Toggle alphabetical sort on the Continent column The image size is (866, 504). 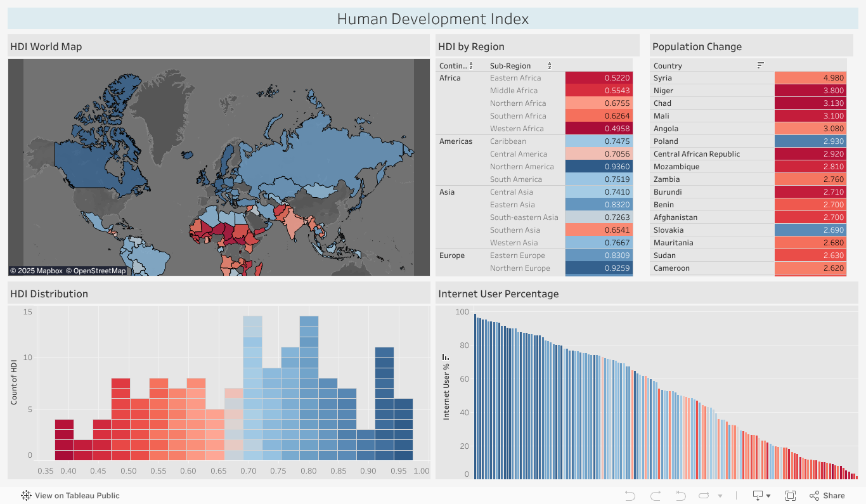pyautogui.click(x=472, y=66)
